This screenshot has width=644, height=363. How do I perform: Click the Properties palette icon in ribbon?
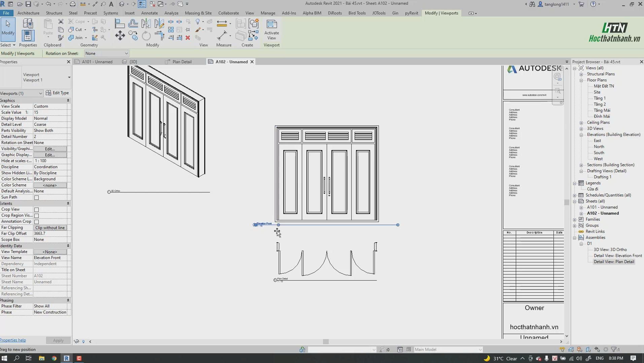pyautogui.click(x=28, y=35)
